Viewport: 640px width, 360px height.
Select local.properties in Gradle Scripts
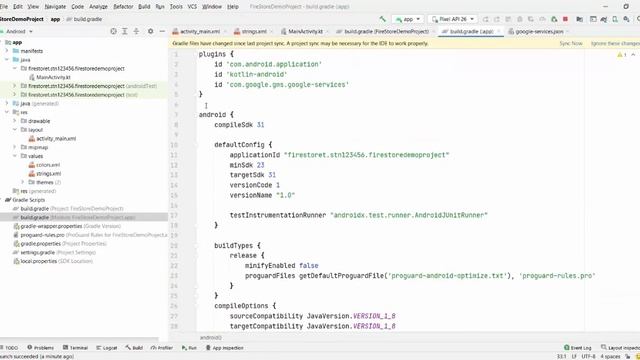pyautogui.click(x=53, y=261)
